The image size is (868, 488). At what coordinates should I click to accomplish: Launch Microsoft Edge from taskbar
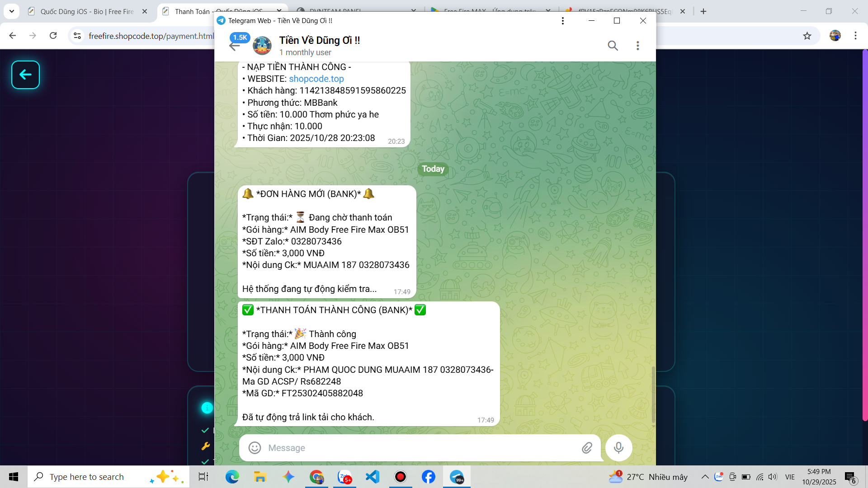click(232, 477)
